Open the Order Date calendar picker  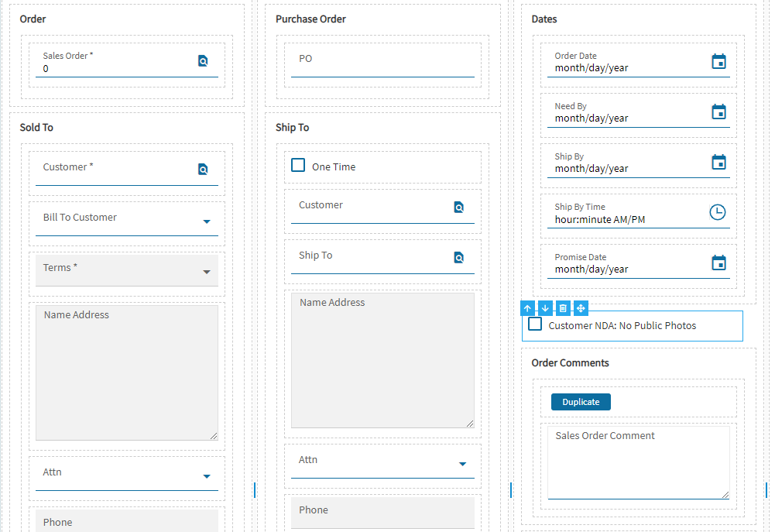pos(718,61)
